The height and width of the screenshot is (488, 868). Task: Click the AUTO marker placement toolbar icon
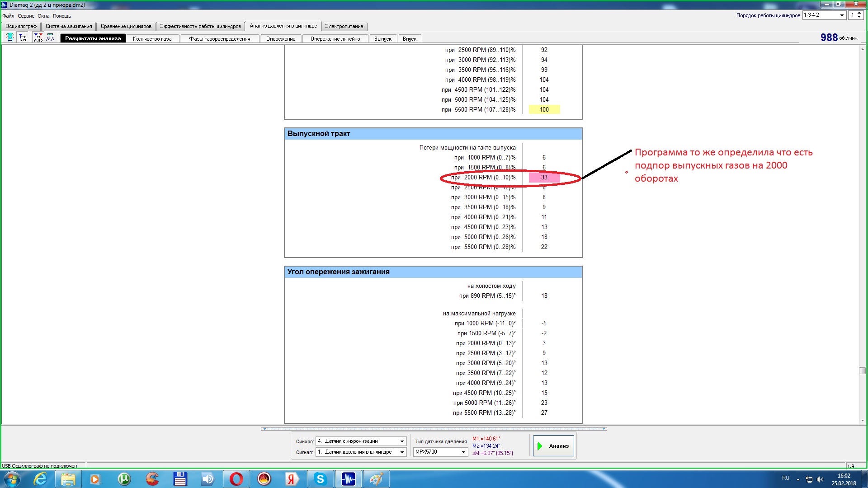click(x=38, y=38)
